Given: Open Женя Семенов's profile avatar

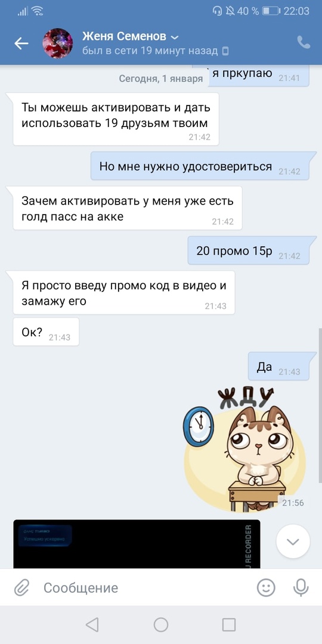Looking at the screenshot, I should tap(58, 43).
